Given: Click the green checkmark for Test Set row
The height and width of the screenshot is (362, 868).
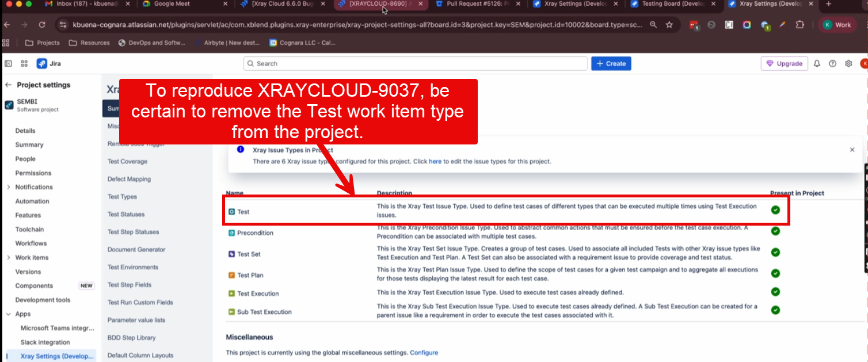Looking at the screenshot, I should [775, 252].
